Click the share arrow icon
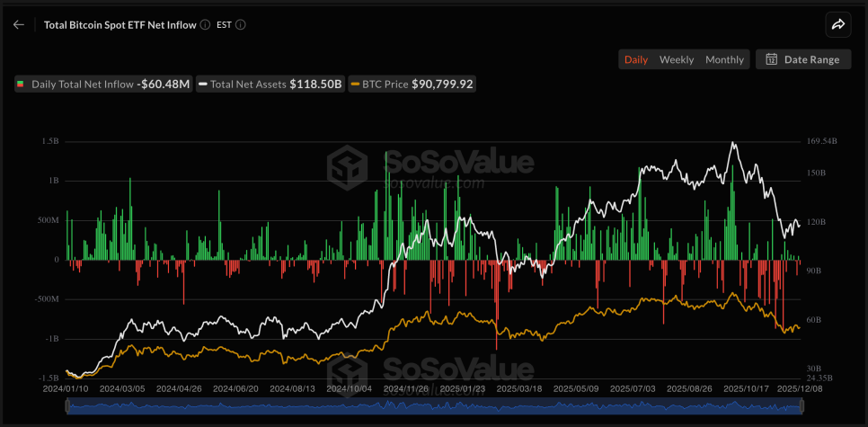This screenshot has width=868, height=427. (837, 25)
